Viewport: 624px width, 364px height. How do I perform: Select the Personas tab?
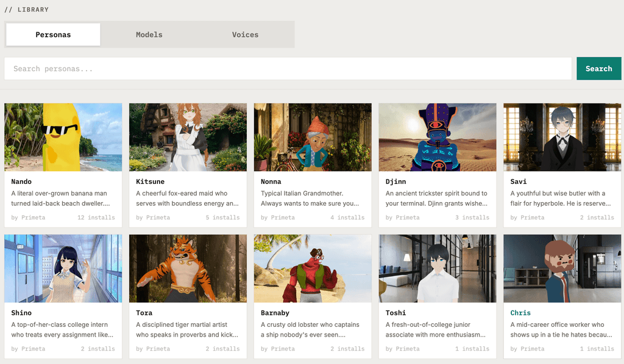(x=53, y=35)
